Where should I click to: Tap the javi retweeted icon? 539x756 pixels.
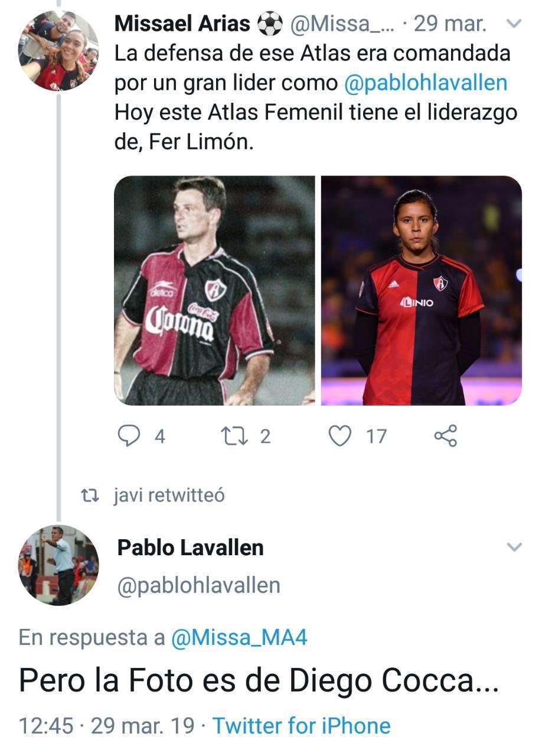[90, 495]
